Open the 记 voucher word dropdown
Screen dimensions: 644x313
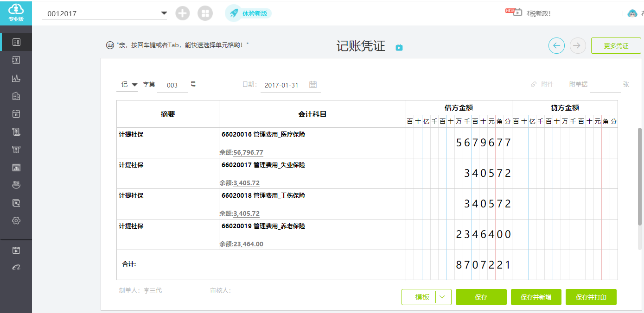[129, 85]
